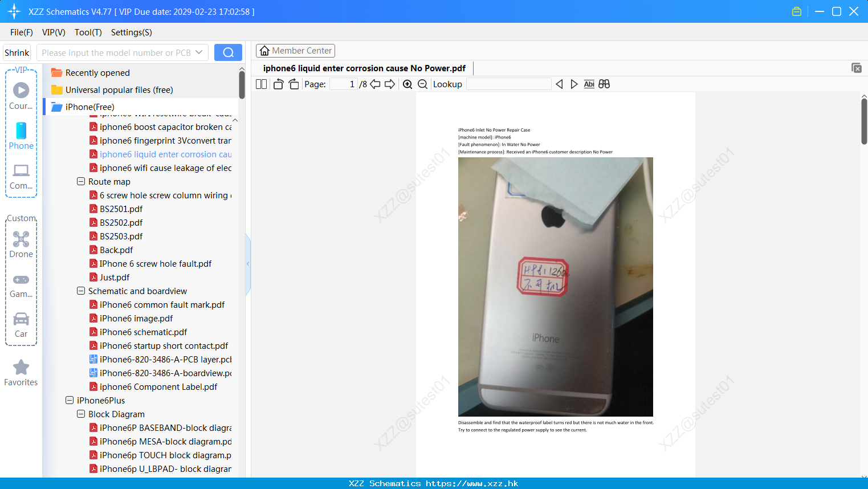Image resolution: width=868 pixels, height=489 pixels.
Task: Click the Shrink button
Action: 17,52
